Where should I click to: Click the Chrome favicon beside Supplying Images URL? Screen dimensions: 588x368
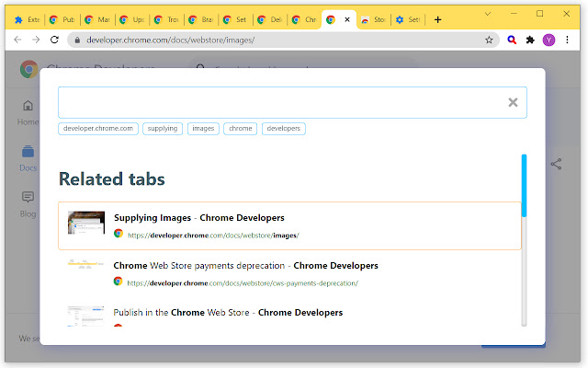pos(119,233)
